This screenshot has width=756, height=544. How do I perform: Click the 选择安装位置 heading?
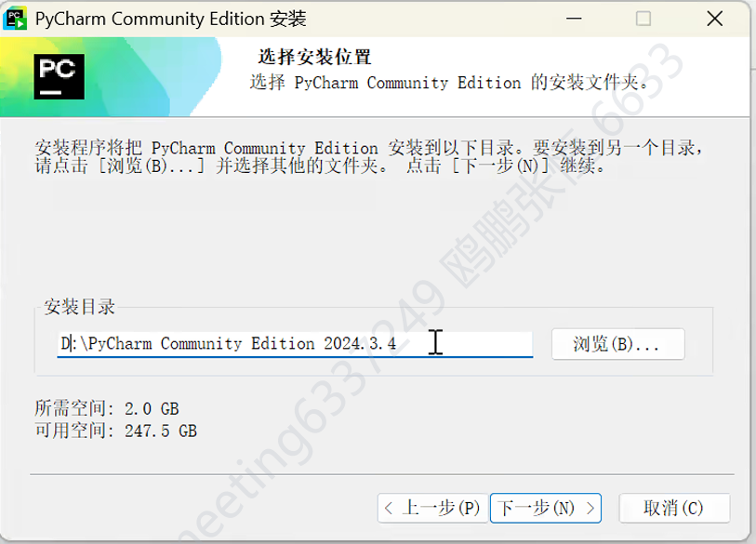click(x=315, y=57)
